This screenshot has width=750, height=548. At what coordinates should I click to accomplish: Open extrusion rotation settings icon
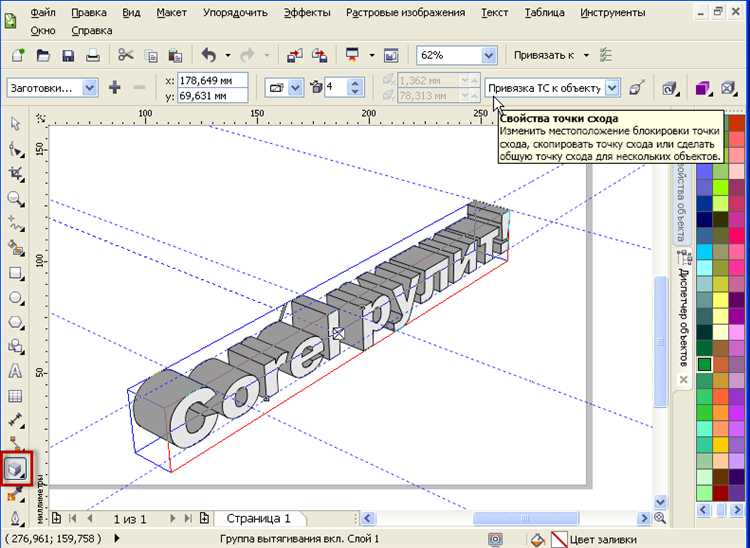coord(670,88)
